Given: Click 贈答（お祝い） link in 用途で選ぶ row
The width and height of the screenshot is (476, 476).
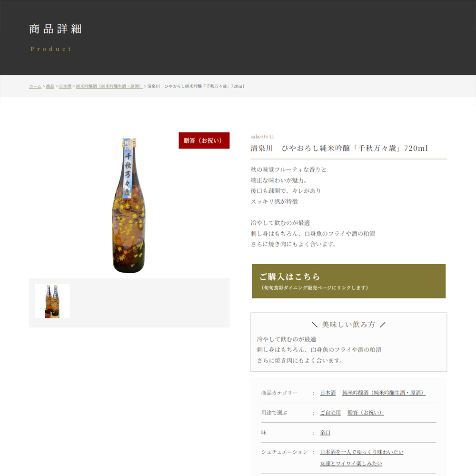Looking at the screenshot, I should pos(365,413).
